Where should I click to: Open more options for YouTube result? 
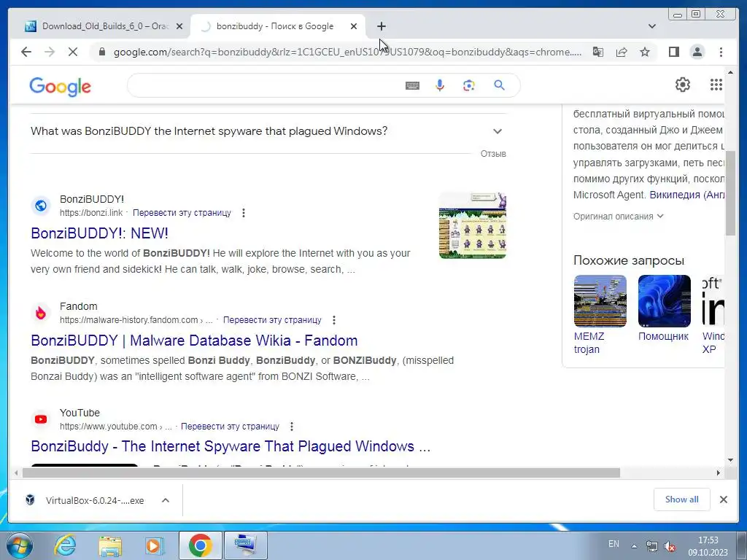(292, 427)
